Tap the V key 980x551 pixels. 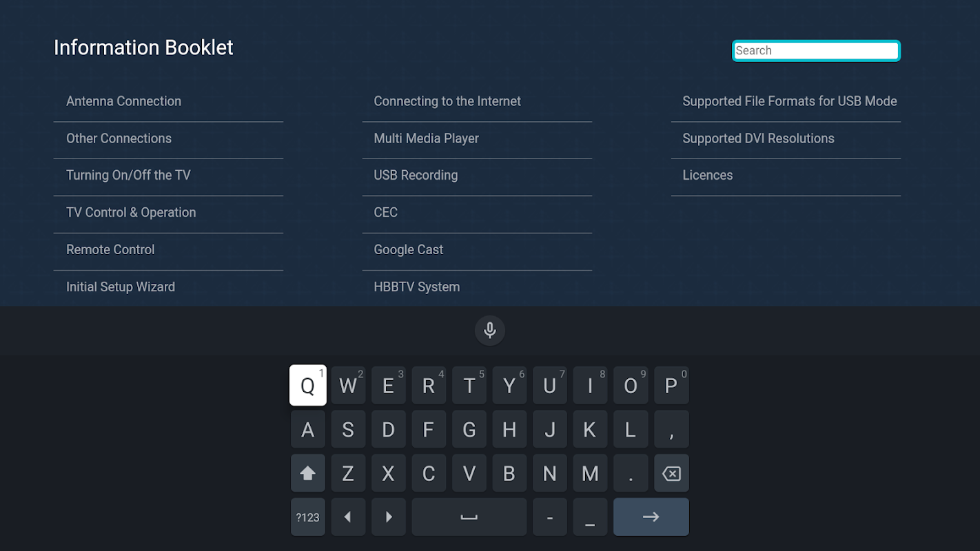pyautogui.click(x=469, y=473)
